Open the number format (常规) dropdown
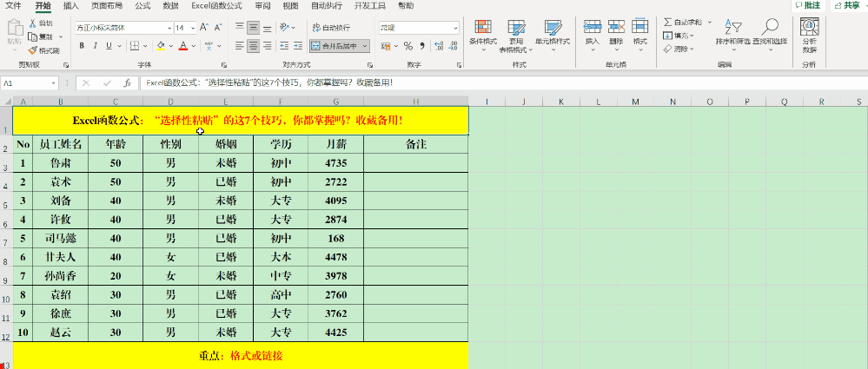868x369 pixels. point(455,28)
